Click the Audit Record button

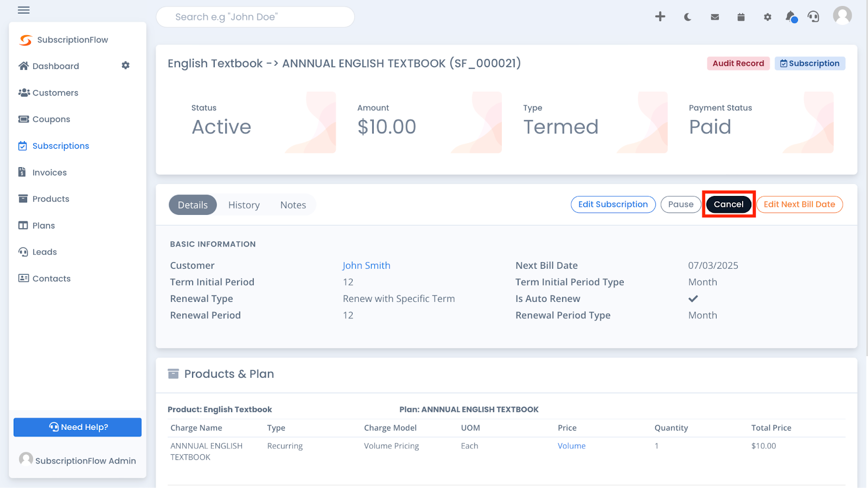(738, 64)
